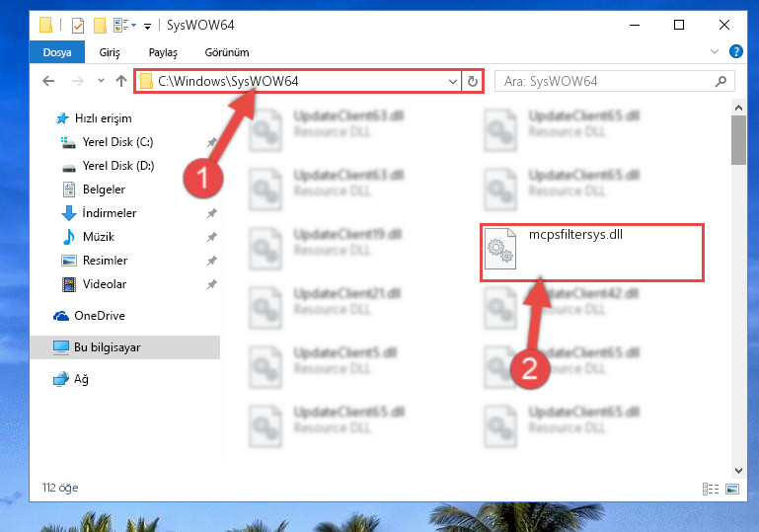Click the scrollbar up arrow
The height and width of the screenshot is (532, 759).
(738, 108)
